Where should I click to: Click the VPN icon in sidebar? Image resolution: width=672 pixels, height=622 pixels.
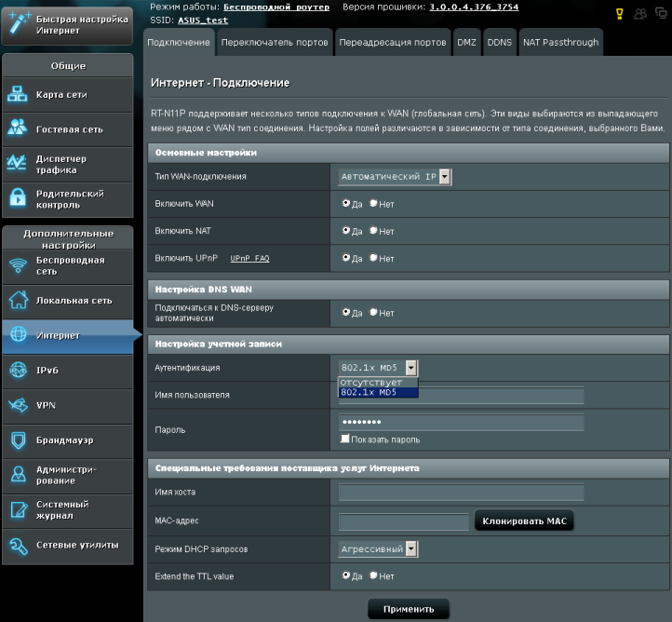18,405
